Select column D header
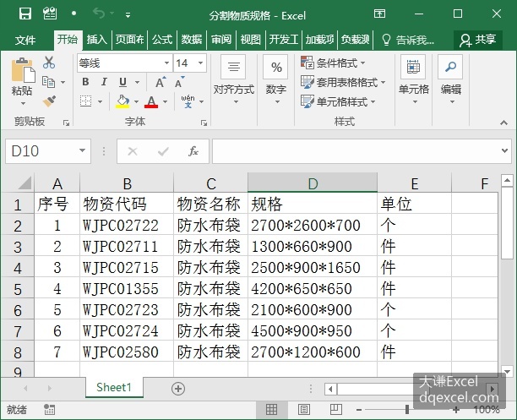Viewport: 517px width, 420px height. coord(313,183)
